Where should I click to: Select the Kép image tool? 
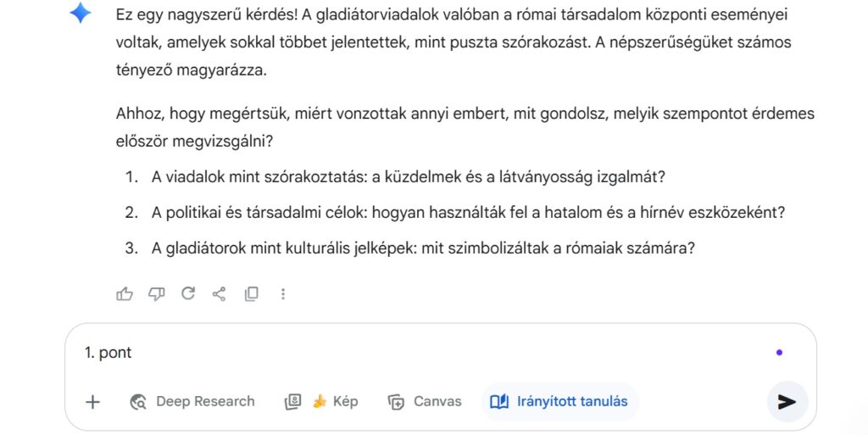tap(321, 401)
